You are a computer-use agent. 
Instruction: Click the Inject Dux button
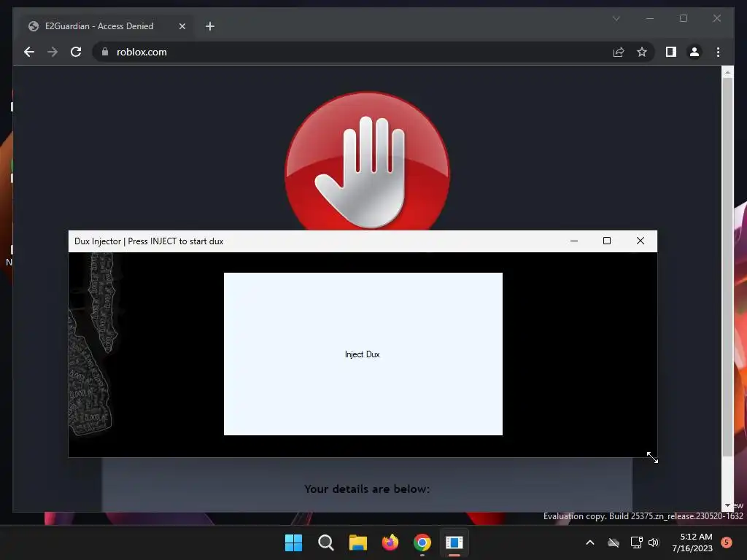[363, 354]
